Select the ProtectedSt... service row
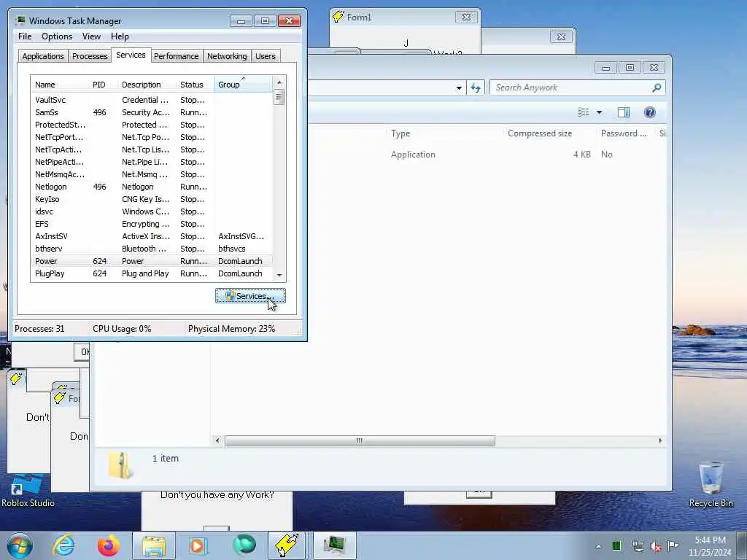Image resolution: width=747 pixels, height=560 pixels. 152,125
